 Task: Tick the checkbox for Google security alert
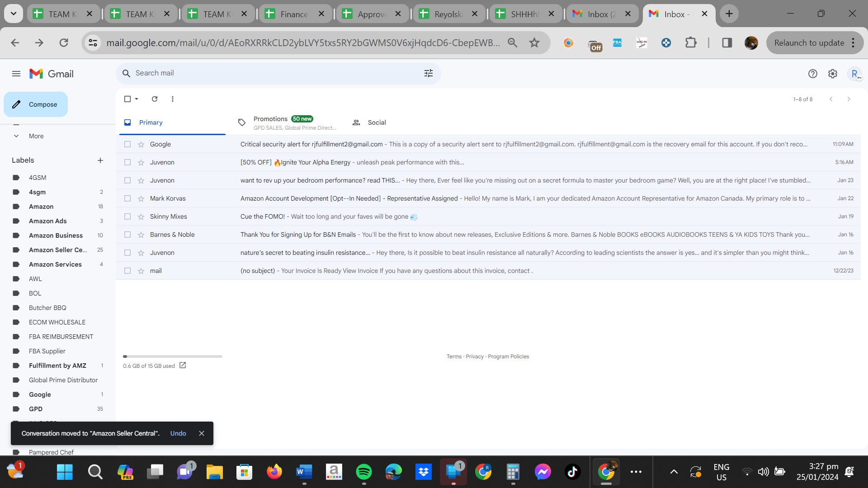coord(127,144)
